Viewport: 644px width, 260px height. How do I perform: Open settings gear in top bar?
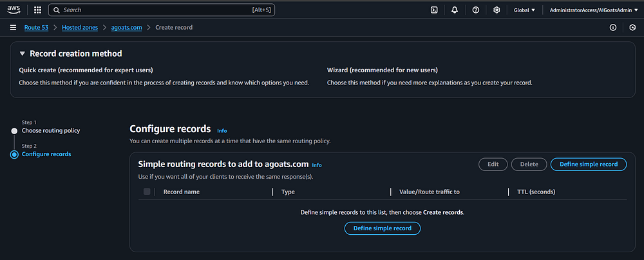497,10
